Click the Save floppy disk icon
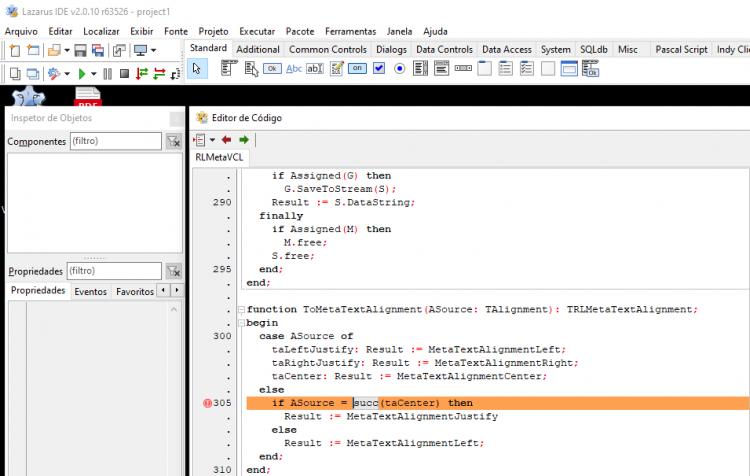The height and width of the screenshot is (476, 750). (80, 50)
